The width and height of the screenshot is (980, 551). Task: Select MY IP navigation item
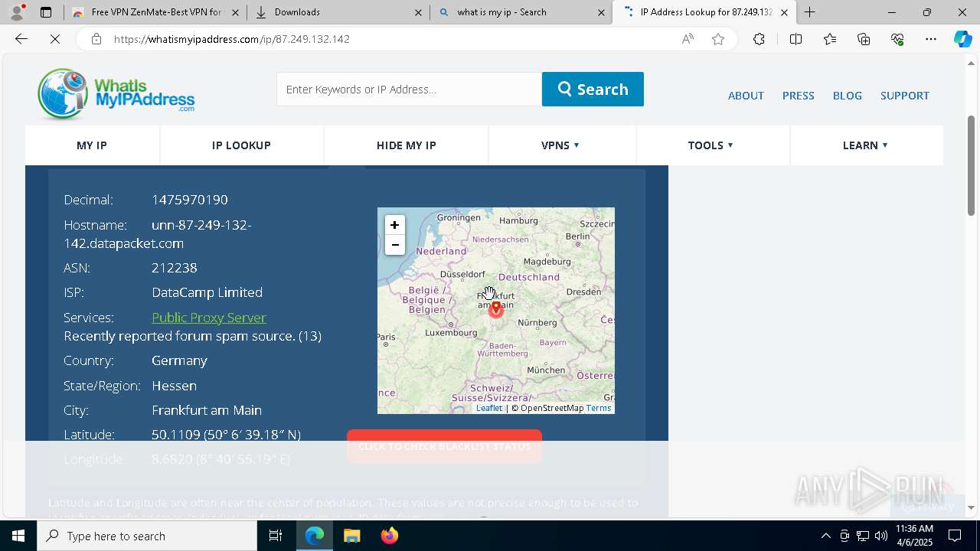92,145
